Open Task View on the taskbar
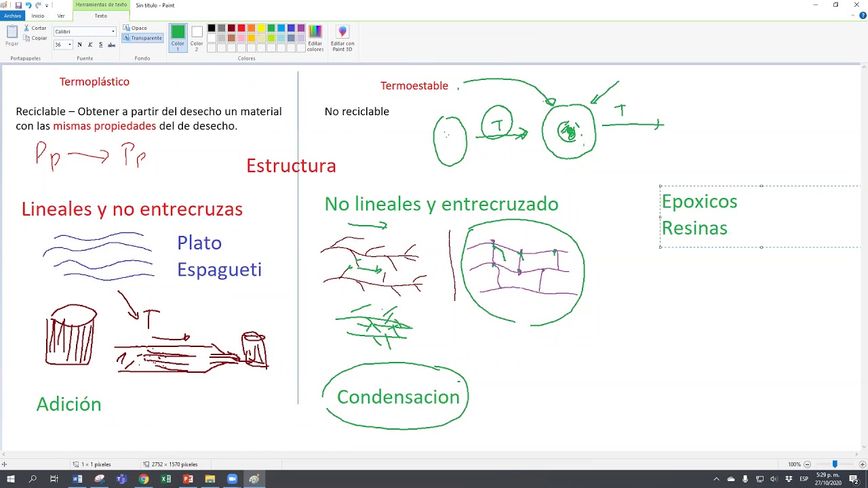Screen dimensions: 868x488 [54, 479]
